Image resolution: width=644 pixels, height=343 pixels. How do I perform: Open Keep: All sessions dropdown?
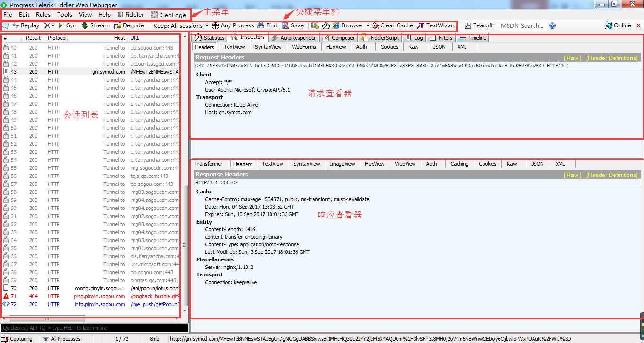click(x=181, y=25)
